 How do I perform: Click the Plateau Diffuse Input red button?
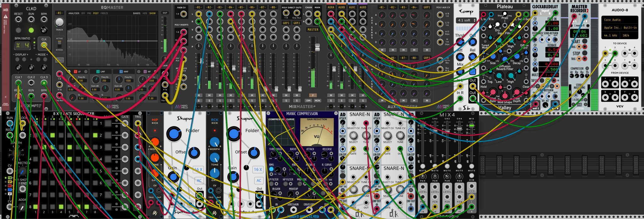(524, 41)
